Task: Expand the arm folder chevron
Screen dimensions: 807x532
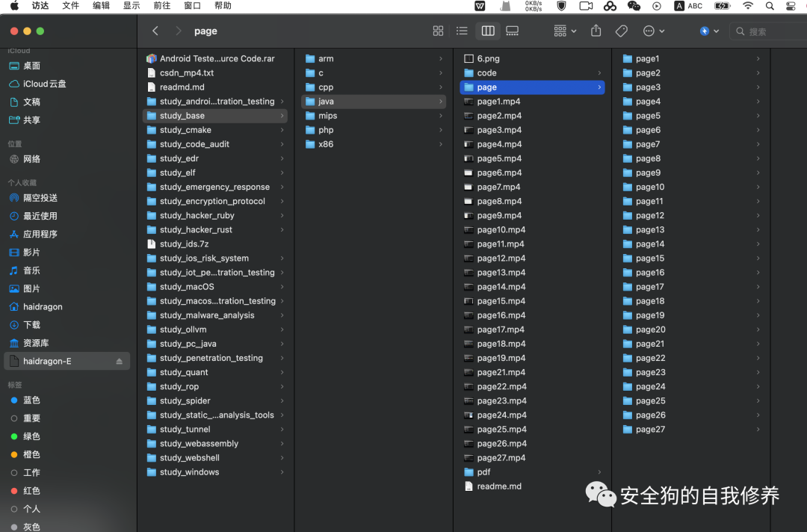Action: click(441, 58)
